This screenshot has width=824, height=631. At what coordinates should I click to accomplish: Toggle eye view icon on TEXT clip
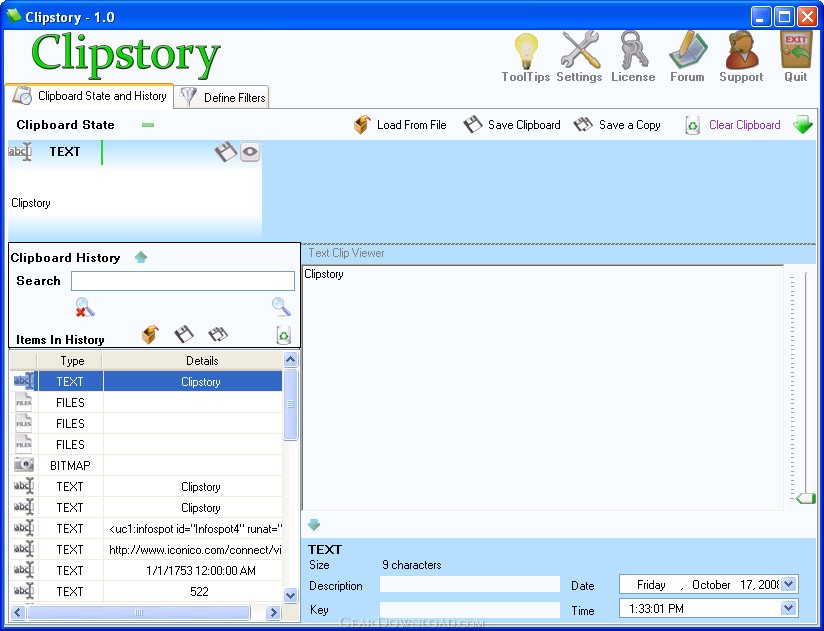point(250,152)
